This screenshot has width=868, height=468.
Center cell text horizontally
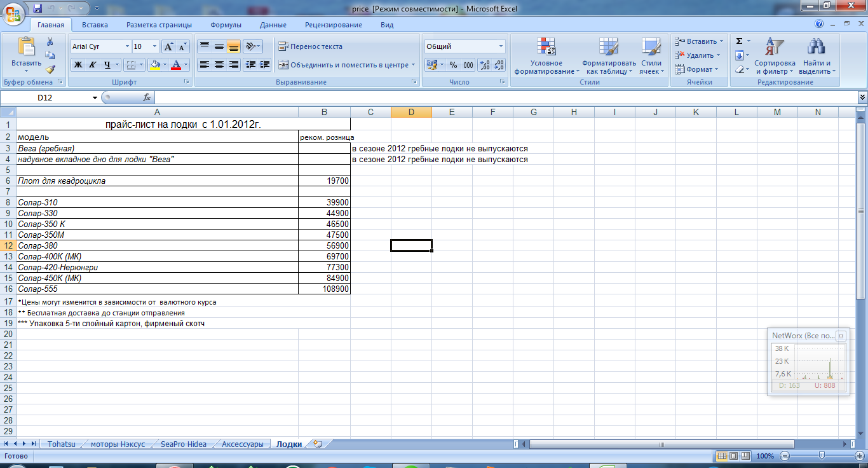[219, 64]
